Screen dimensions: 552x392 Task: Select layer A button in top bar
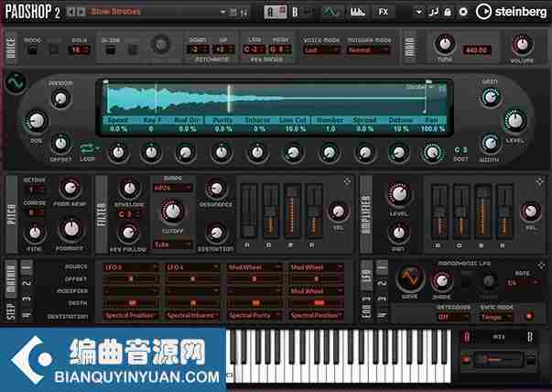pos(275,12)
